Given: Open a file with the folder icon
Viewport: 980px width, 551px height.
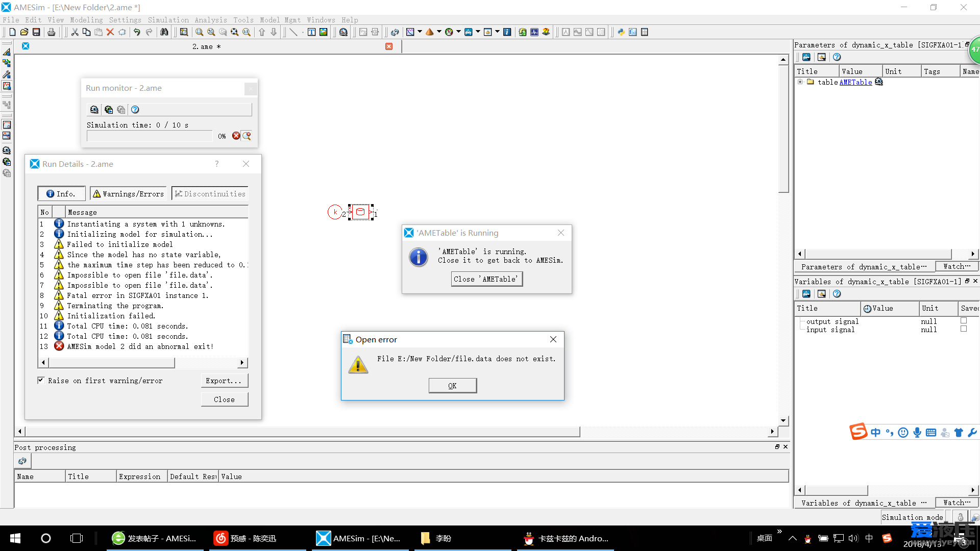Looking at the screenshot, I should coord(24,32).
